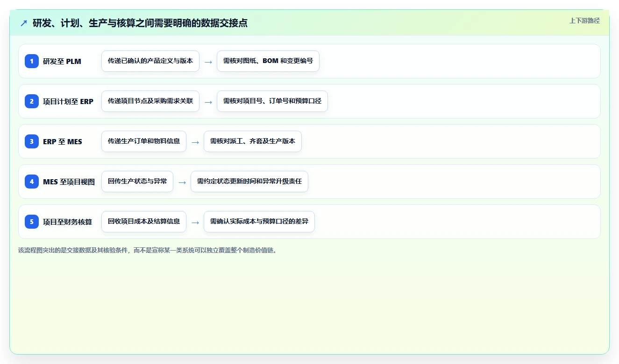
Task: Click the '回传生产状态与异常' box
Action: pos(137,182)
